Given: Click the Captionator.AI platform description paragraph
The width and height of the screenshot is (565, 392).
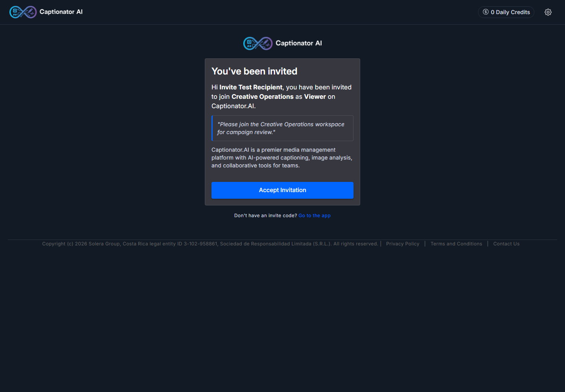Looking at the screenshot, I should [x=282, y=158].
